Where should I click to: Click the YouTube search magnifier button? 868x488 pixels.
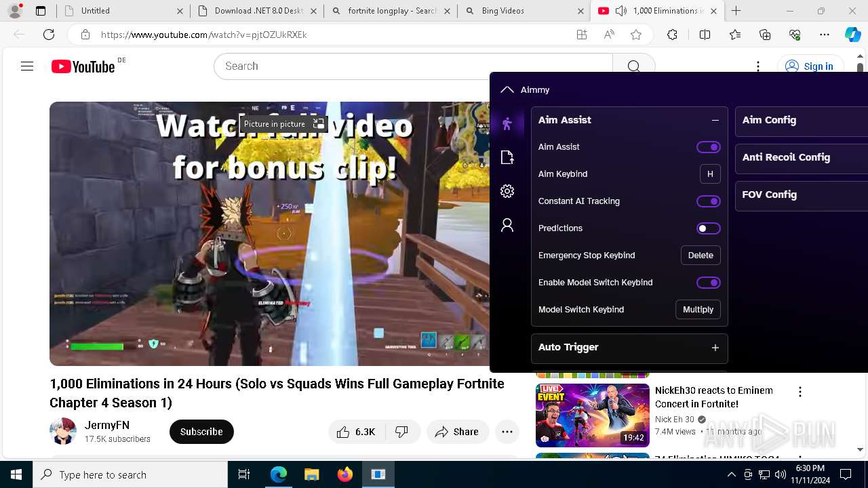(x=633, y=66)
